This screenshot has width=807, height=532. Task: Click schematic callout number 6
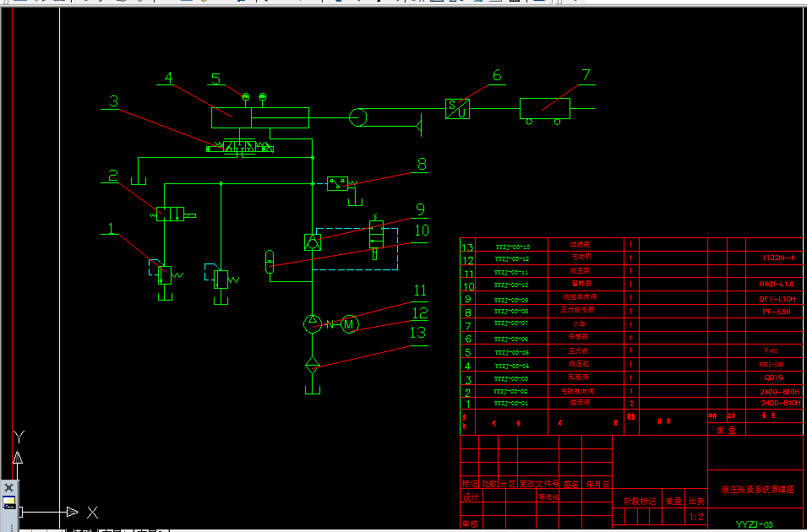click(x=497, y=76)
